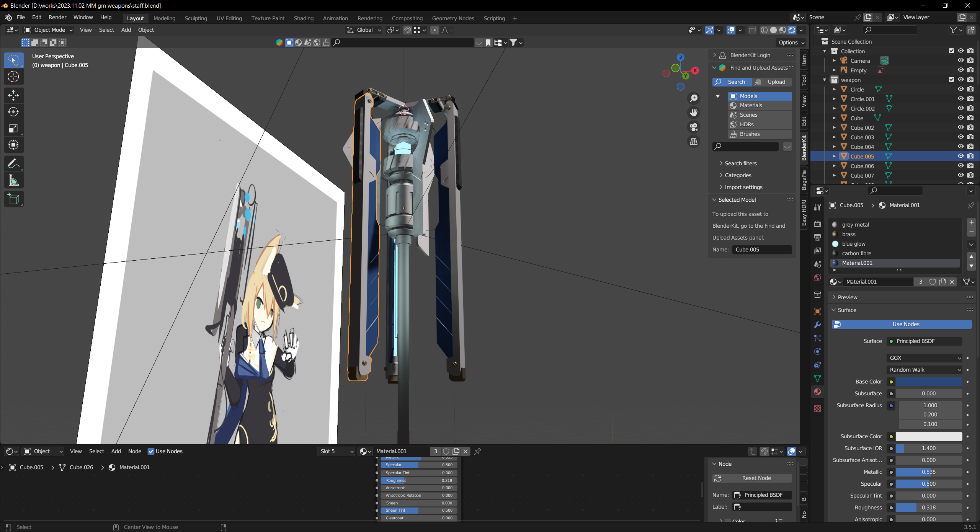Open the Random Walk subsurface method dropdown

(925, 370)
